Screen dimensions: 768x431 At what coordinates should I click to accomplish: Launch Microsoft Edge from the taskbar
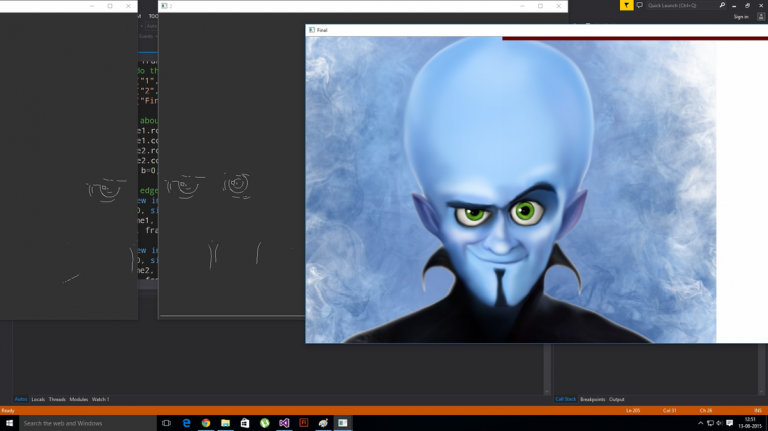coord(186,423)
